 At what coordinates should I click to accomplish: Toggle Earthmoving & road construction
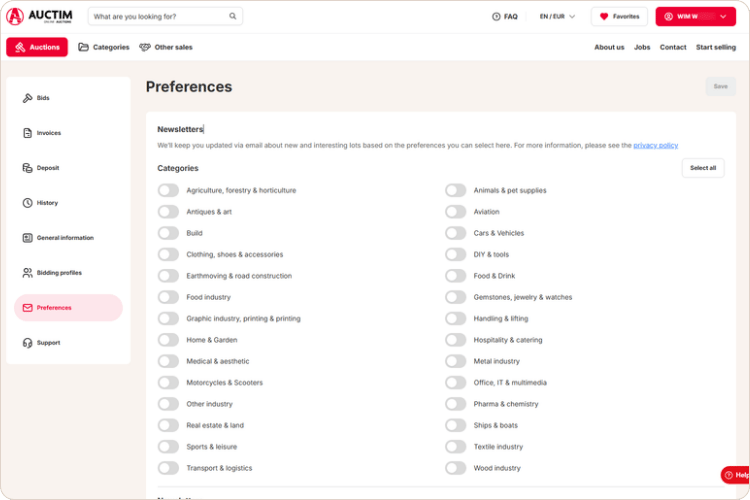[168, 276]
